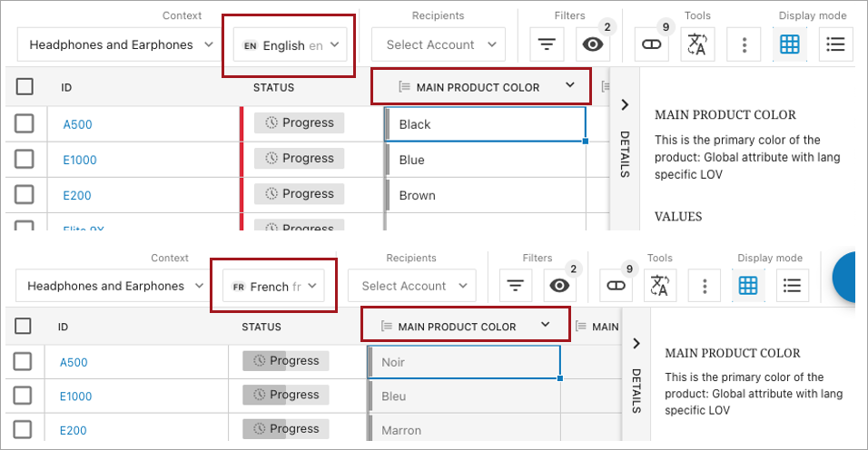Image resolution: width=868 pixels, height=450 pixels.
Task: Click the STATUS column header in top grid
Action: (273, 88)
